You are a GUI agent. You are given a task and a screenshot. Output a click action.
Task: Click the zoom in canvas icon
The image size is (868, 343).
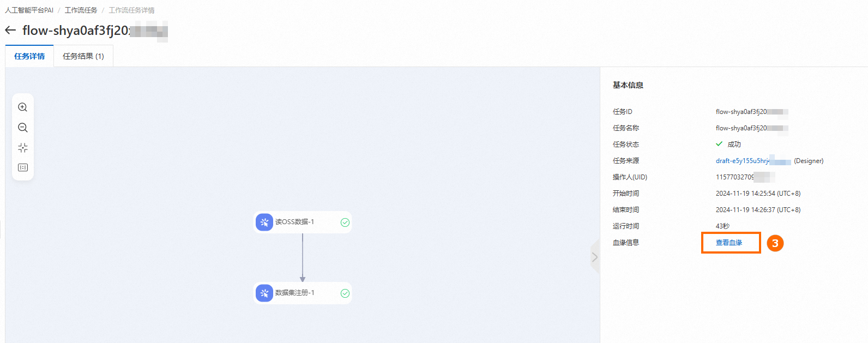[23, 107]
